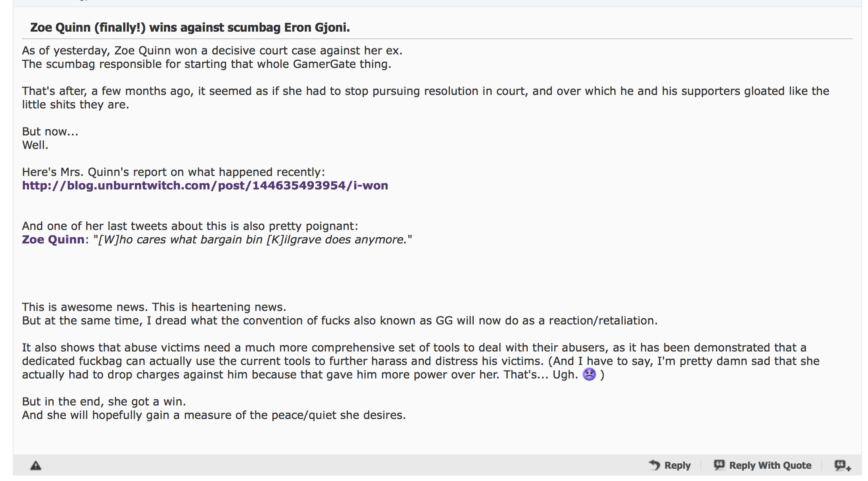Report this post via the warning triangle icon

point(36,465)
